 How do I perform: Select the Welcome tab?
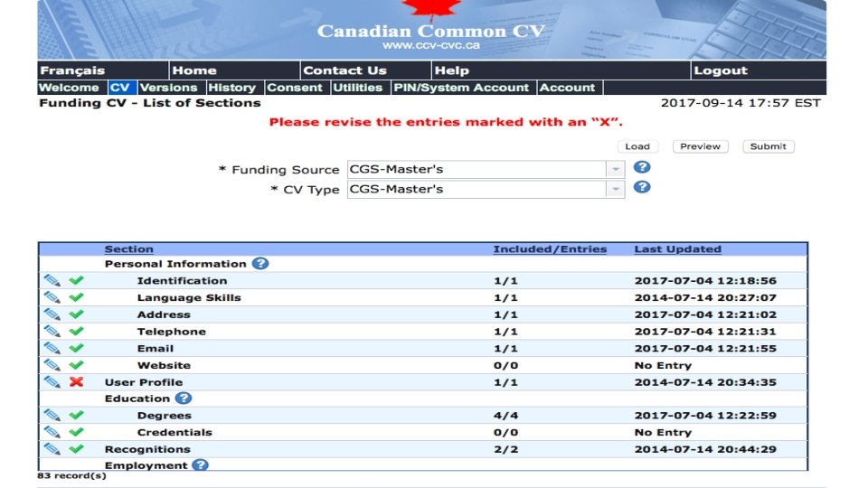(x=70, y=88)
